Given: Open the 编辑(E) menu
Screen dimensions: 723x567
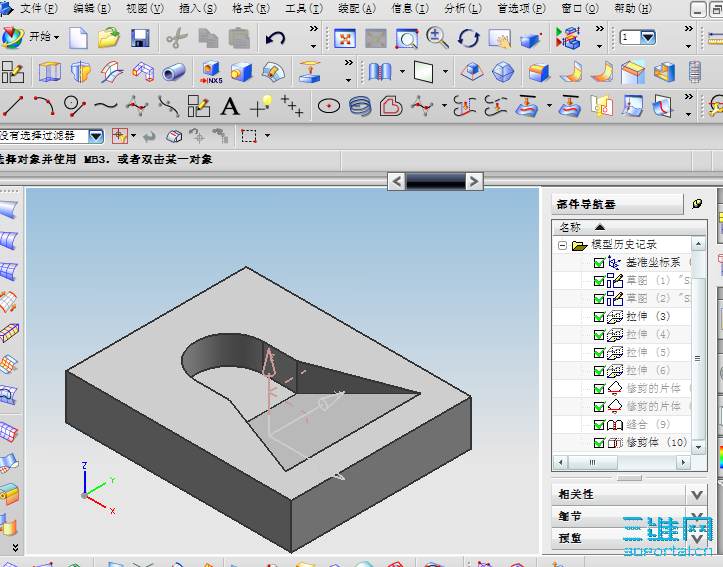Looking at the screenshot, I should (92, 8).
